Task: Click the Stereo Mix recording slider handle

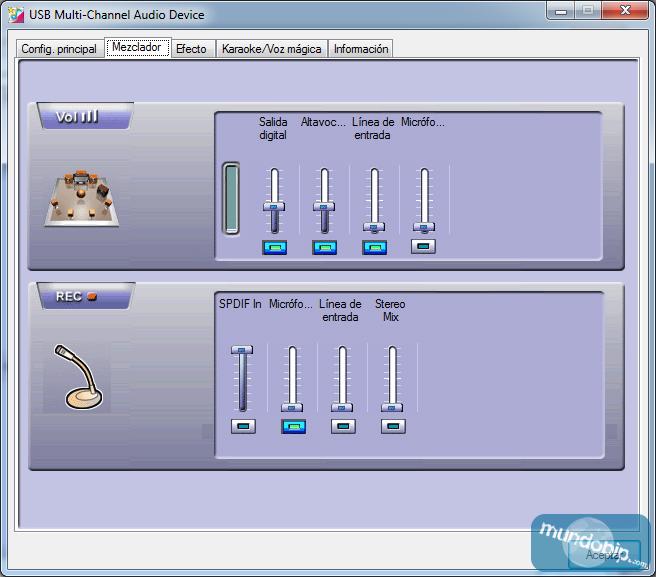Action: (x=392, y=408)
